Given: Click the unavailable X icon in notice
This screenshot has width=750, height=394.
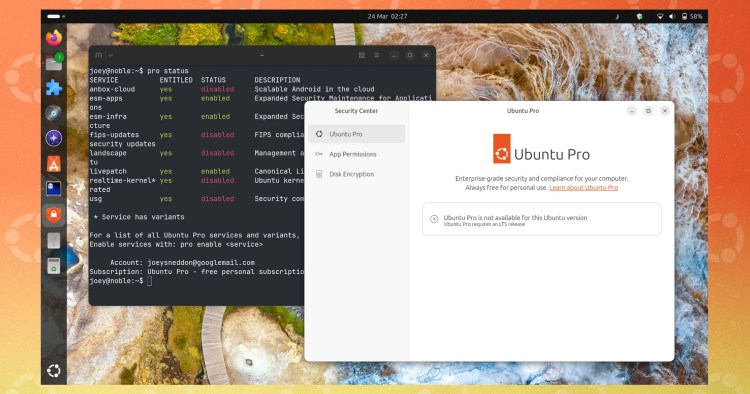Looking at the screenshot, I should click(434, 219).
